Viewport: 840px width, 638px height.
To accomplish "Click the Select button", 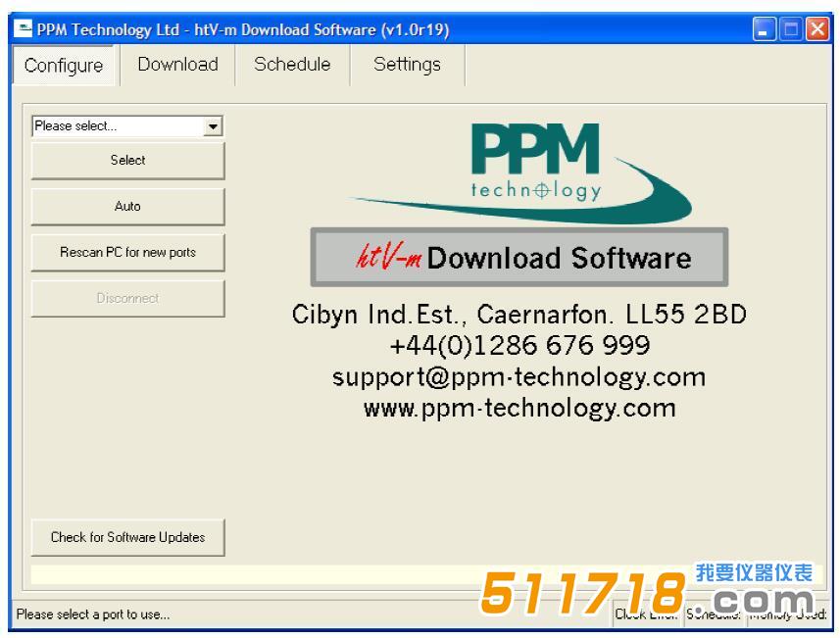I will (x=127, y=161).
